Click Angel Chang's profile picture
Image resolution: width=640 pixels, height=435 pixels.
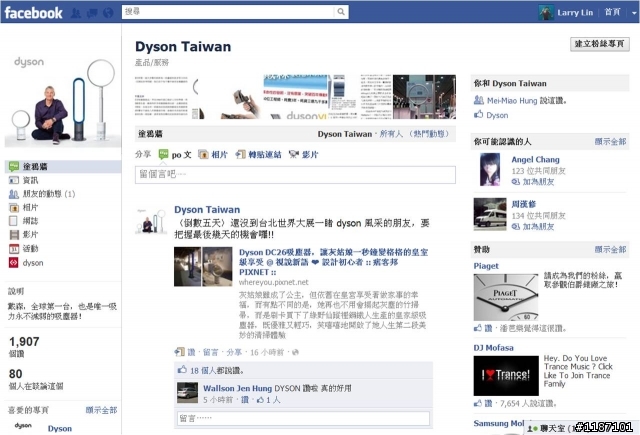[490, 170]
